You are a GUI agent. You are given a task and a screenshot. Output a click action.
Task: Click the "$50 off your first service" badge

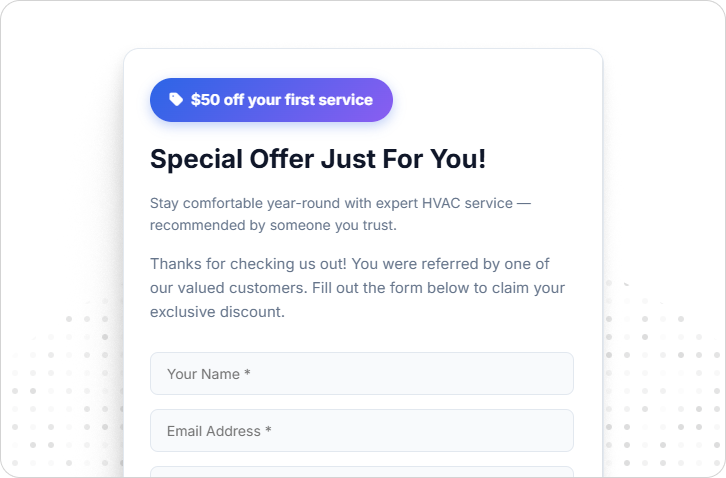271,100
